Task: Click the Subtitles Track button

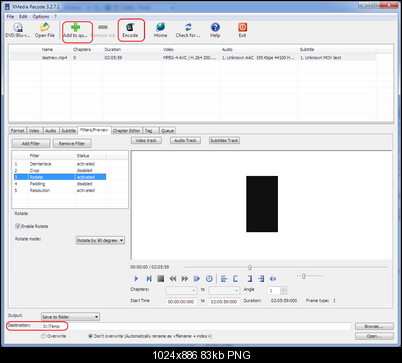Action: pyautogui.click(x=224, y=141)
